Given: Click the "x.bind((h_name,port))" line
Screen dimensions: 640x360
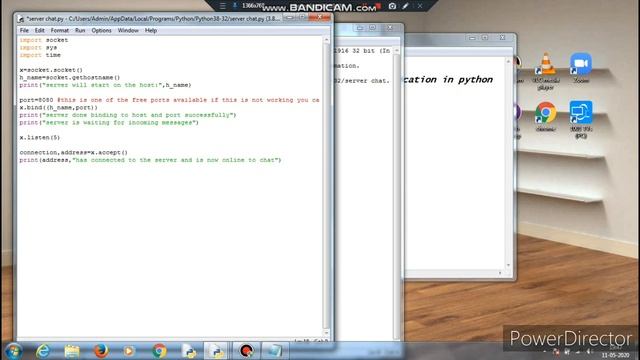Looking at the screenshot, I should [x=58, y=107].
